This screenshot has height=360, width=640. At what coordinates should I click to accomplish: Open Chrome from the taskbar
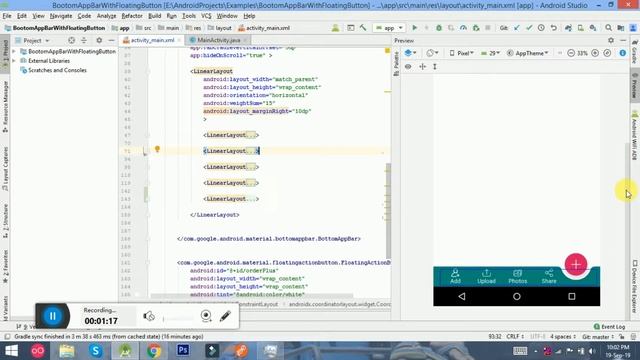click(154, 351)
